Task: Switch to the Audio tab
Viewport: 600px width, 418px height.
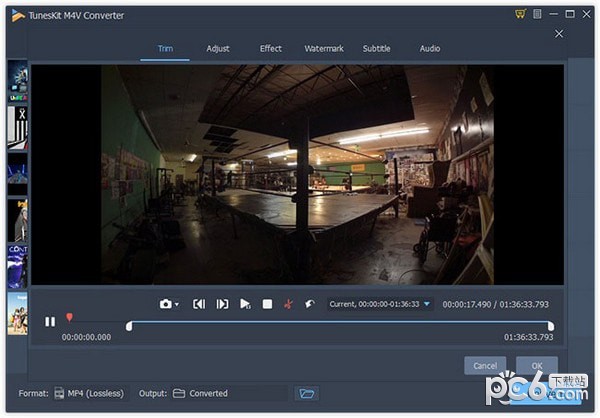Action: (x=430, y=49)
